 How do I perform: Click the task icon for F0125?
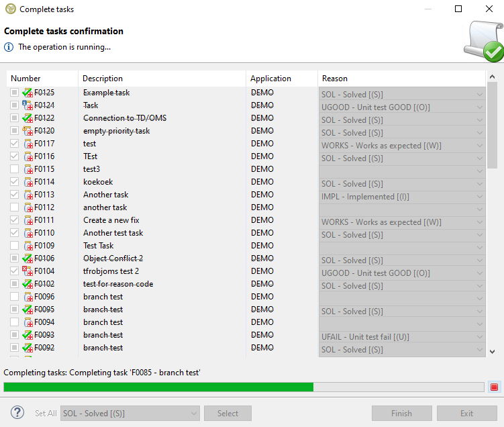point(28,93)
